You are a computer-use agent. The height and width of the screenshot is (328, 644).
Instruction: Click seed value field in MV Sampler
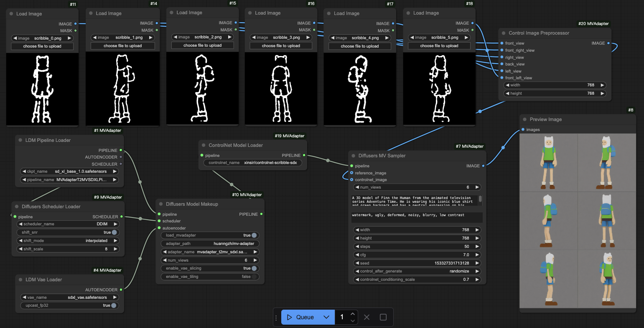(417, 263)
